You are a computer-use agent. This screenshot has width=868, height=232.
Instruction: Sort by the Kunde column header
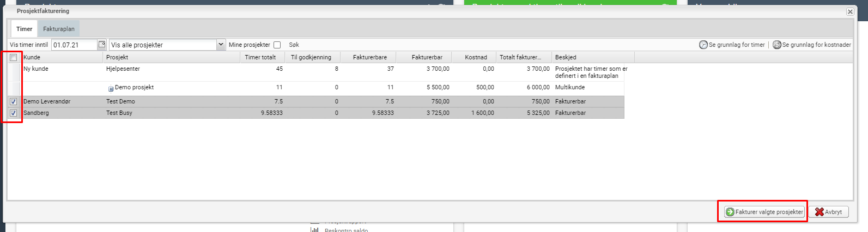click(x=61, y=57)
